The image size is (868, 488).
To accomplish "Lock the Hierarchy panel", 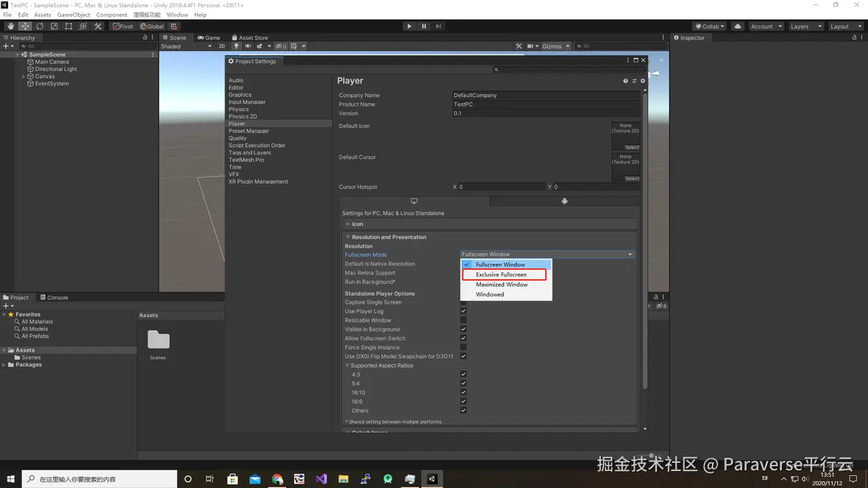I will (145, 38).
